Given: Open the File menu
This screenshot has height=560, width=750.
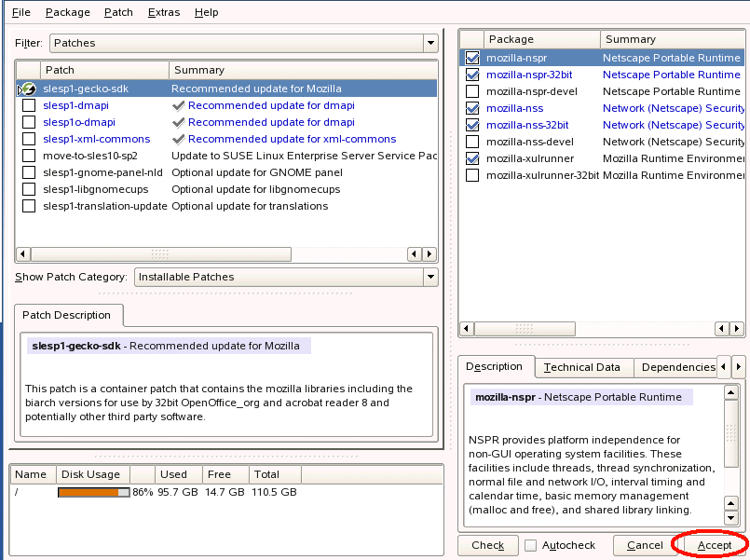Looking at the screenshot, I should pyautogui.click(x=20, y=12).
